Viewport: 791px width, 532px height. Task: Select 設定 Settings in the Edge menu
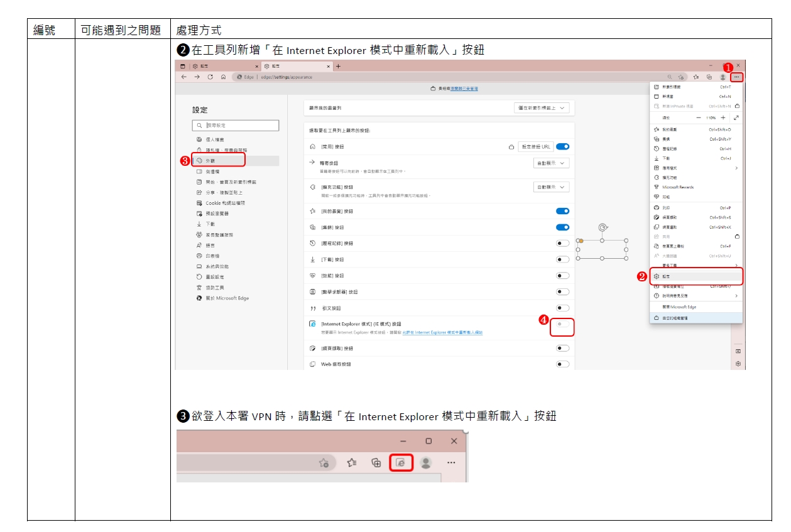point(696,276)
